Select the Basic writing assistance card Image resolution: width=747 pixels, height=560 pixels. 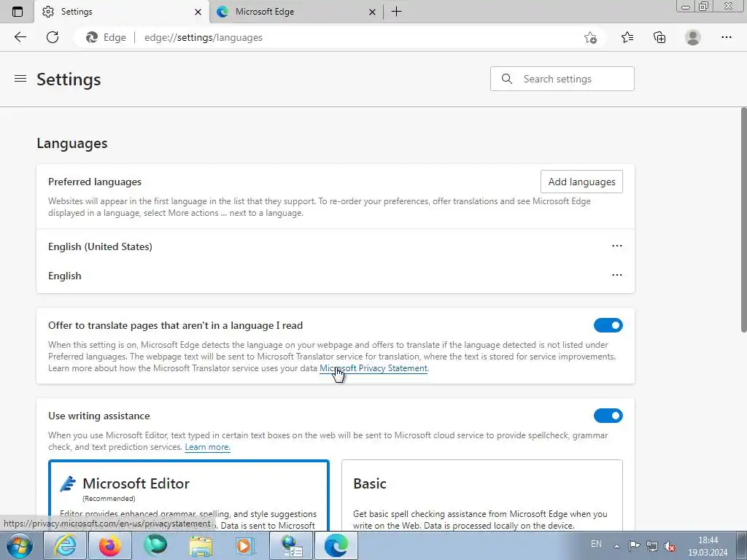pyautogui.click(x=481, y=495)
